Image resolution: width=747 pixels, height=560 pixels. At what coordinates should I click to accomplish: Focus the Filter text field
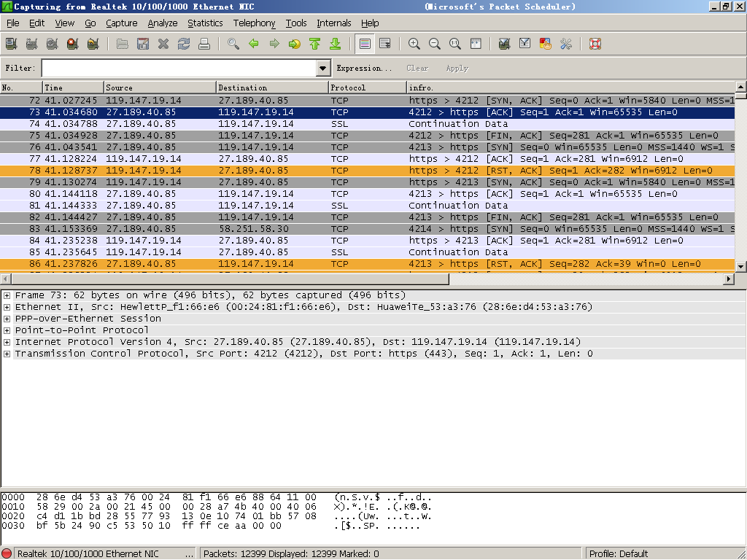pyautogui.click(x=179, y=68)
